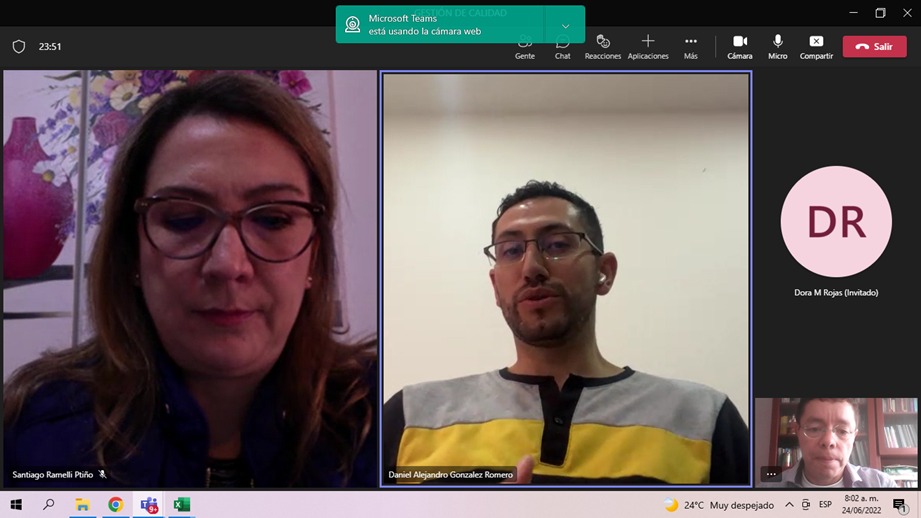This screenshot has width=921, height=518.
Task: Open the Gente participants panel
Action: click(525, 47)
